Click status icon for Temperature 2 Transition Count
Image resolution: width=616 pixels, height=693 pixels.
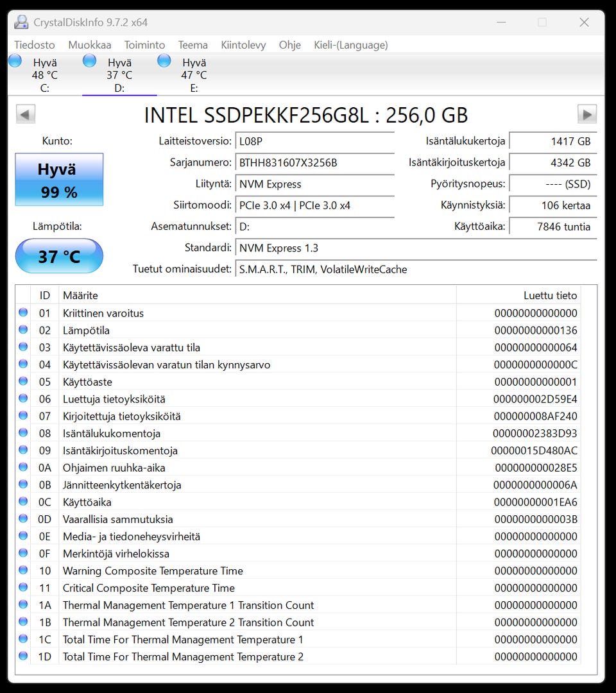(23, 622)
